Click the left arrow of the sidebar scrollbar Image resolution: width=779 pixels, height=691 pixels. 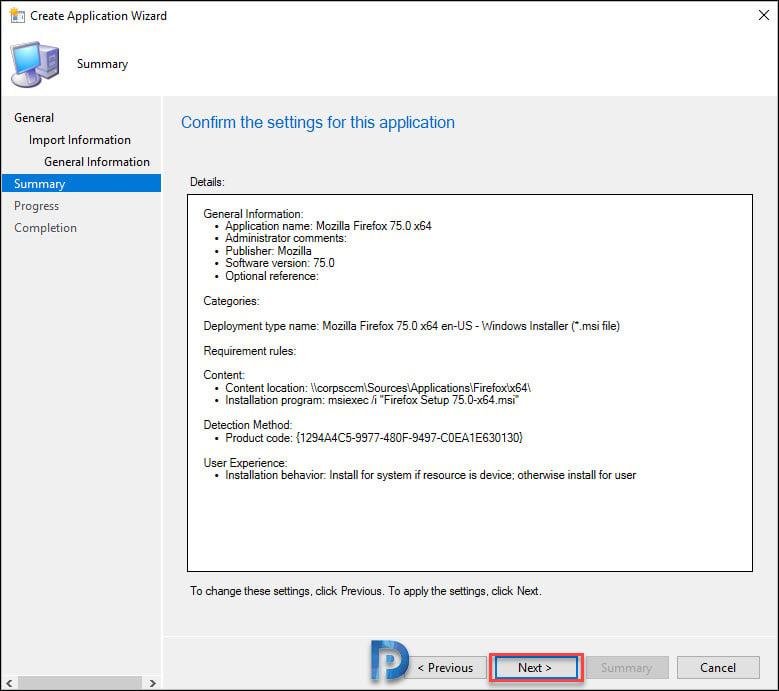(9, 683)
